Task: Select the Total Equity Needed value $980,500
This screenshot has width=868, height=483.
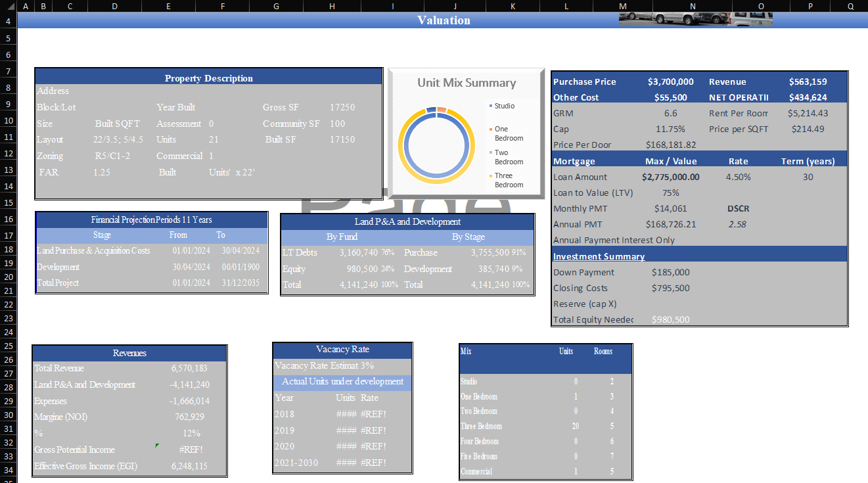Action: 670,319
